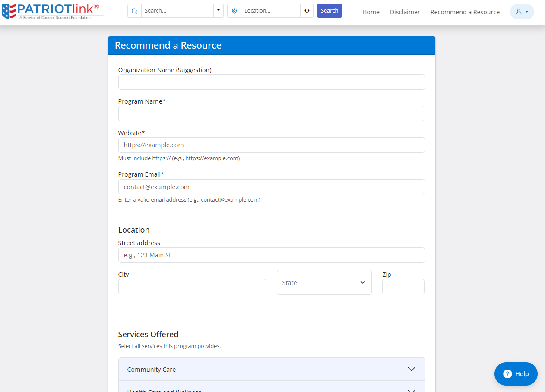Open the search box dropdown arrow
Viewport: 545px width, 392px height.
tap(218, 11)
